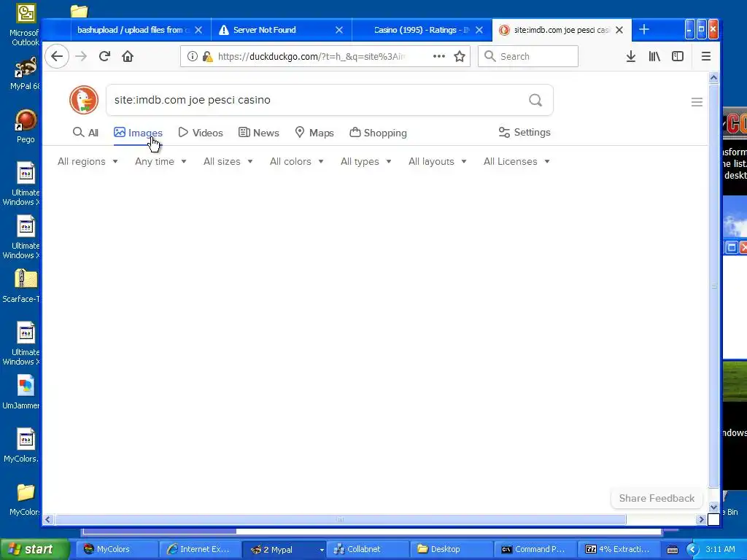Click the Firefox Search box
The height and width of the screenshot is (560, 747).
click(x=528, y=56)
